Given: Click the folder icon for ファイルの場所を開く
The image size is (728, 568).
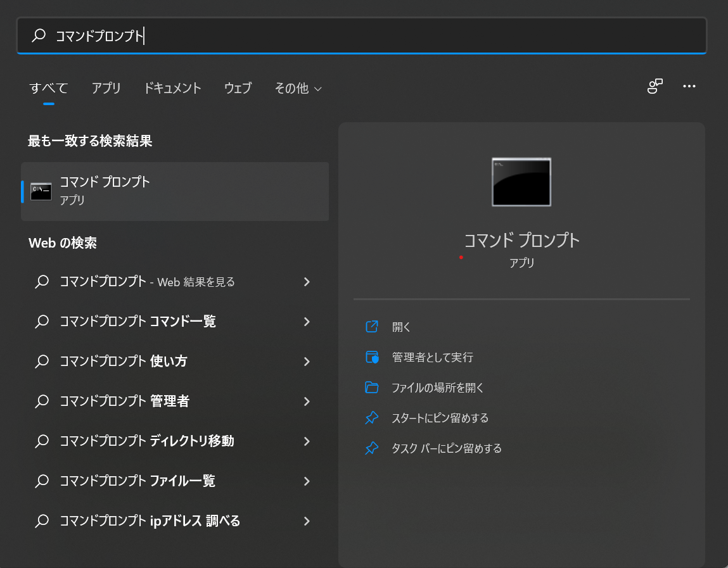Looking at the screenshot, I should coord(372,388).
